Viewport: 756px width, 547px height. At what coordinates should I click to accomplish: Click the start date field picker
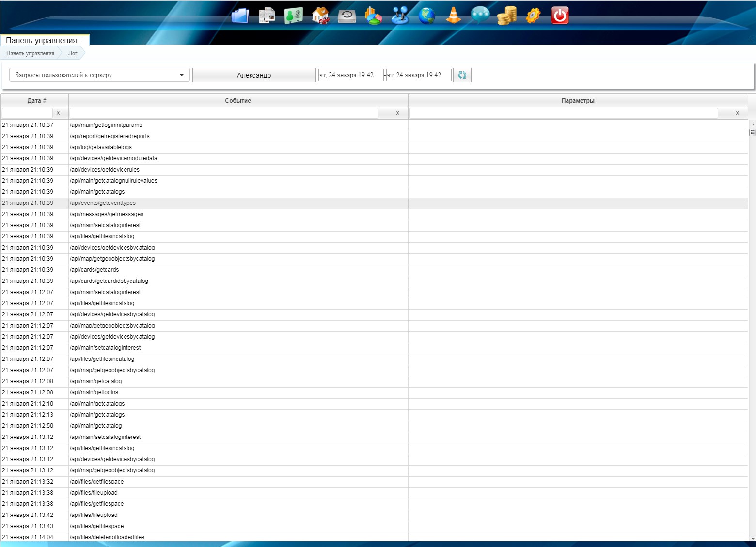click(x=350, y=75)
